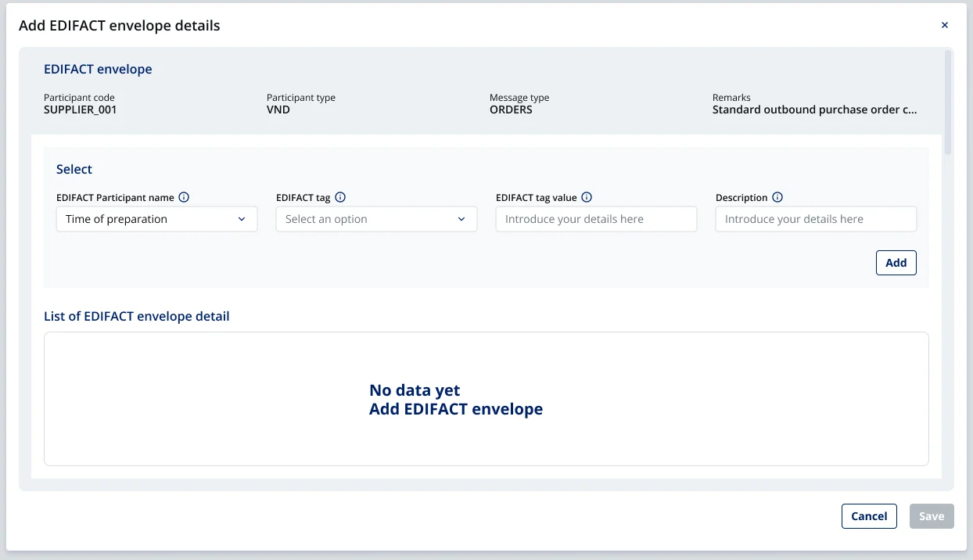Click the SUPPLIER_001 participant code value
973x560 pixels.
81,109
